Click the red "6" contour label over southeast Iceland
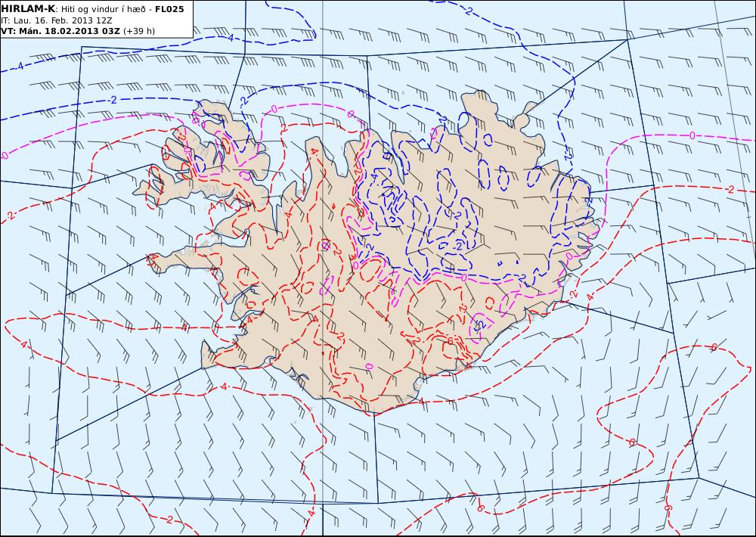 [449, 341]
